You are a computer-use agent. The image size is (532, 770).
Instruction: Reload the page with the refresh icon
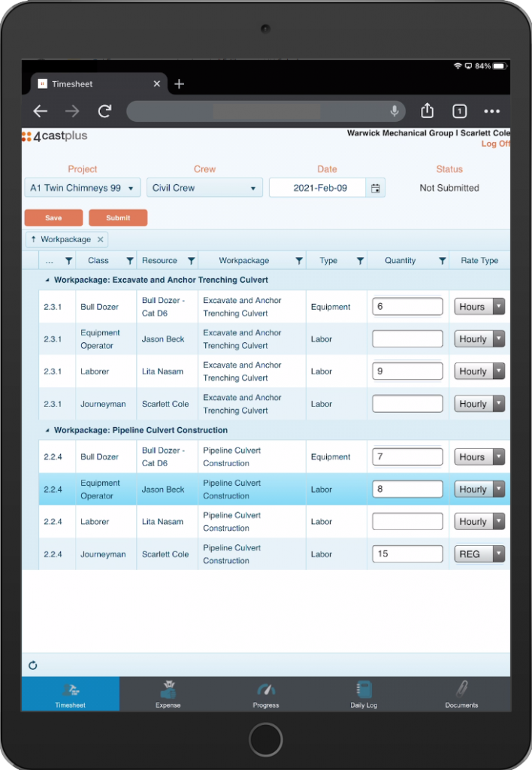[x=104, y=111]
